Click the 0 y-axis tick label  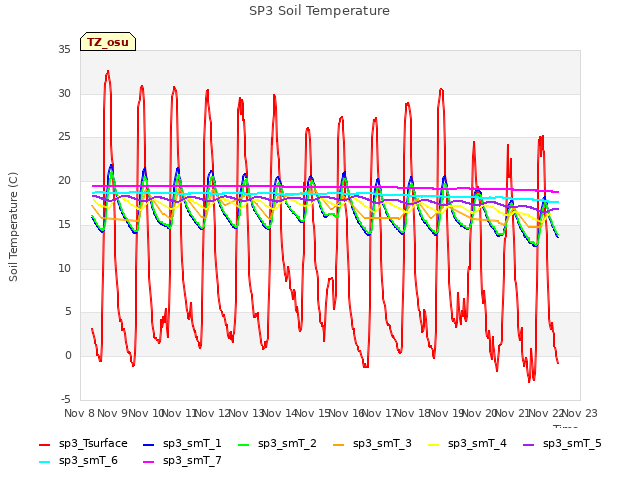pos(68,356)
